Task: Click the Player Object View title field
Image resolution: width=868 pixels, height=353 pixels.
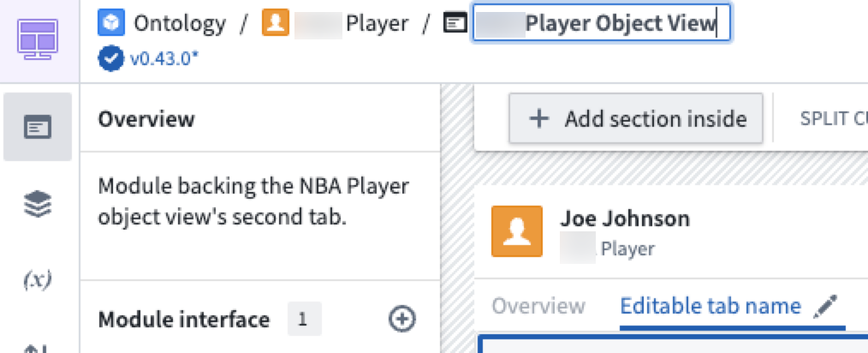Action: click(601, 23)
